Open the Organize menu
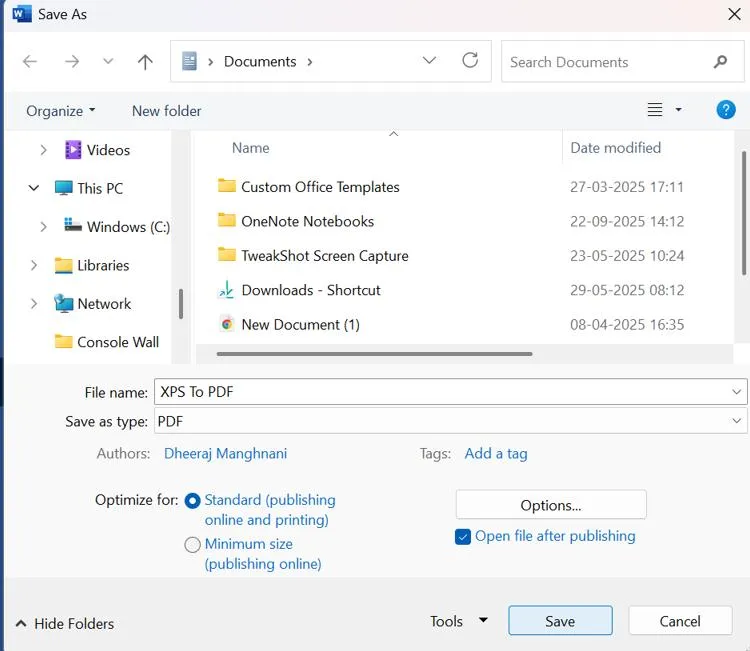Viewport: 750px width, 651px height. point(60,111)
